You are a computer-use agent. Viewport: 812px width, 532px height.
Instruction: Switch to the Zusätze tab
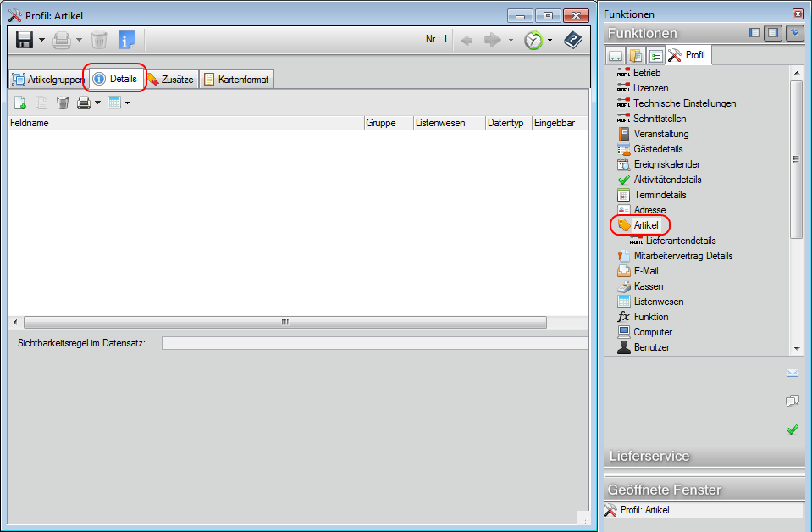pos(170,80)
